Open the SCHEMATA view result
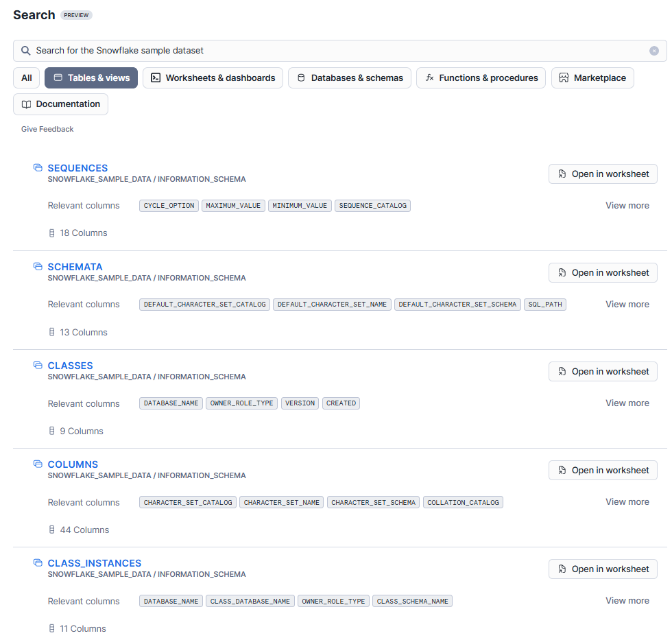Viewport: 672px width, 640px height. click(75, 267)
